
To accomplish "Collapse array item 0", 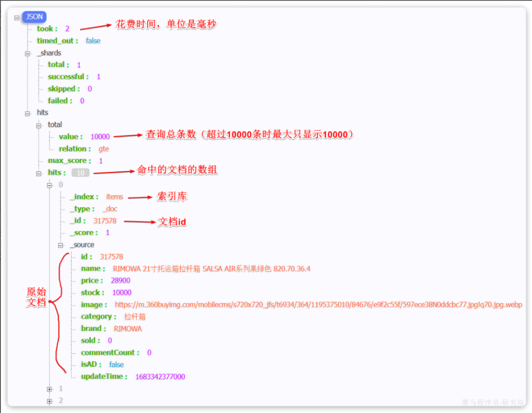I will coord(50,185).
